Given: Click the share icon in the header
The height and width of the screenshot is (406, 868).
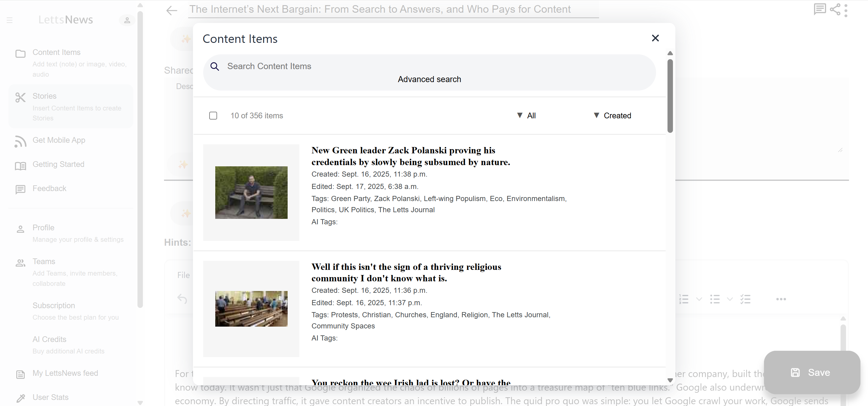Looking at the screenshot, I should 835,9.
